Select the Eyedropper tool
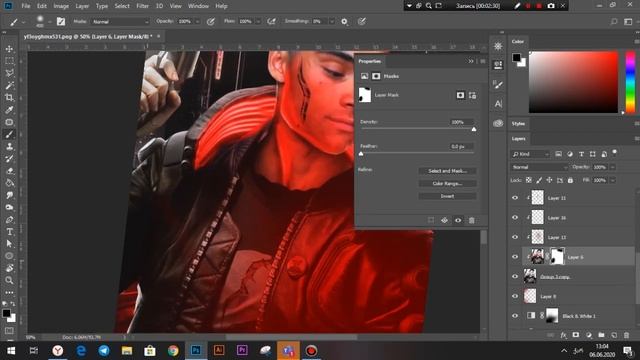Viewport: 640px width, 360px height. (x=9, y=110)
